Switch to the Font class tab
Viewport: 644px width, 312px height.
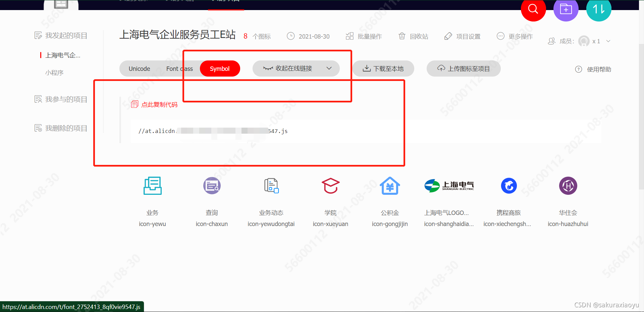(x=179, y=69)
